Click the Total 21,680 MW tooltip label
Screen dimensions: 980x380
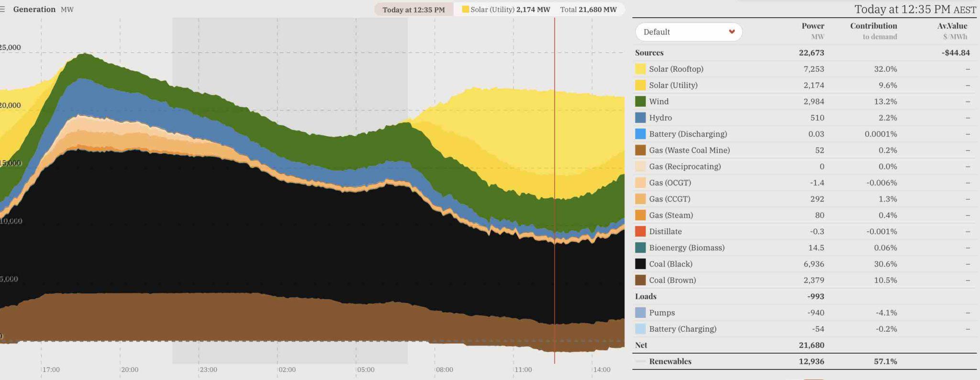588,10
